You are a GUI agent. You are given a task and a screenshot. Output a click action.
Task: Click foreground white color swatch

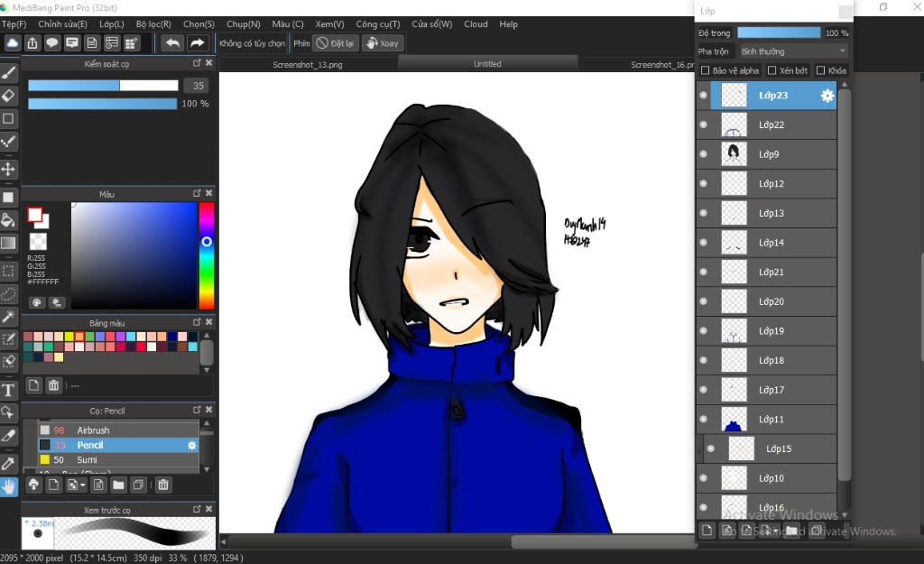pyautogui.click(x=35, y=215)
